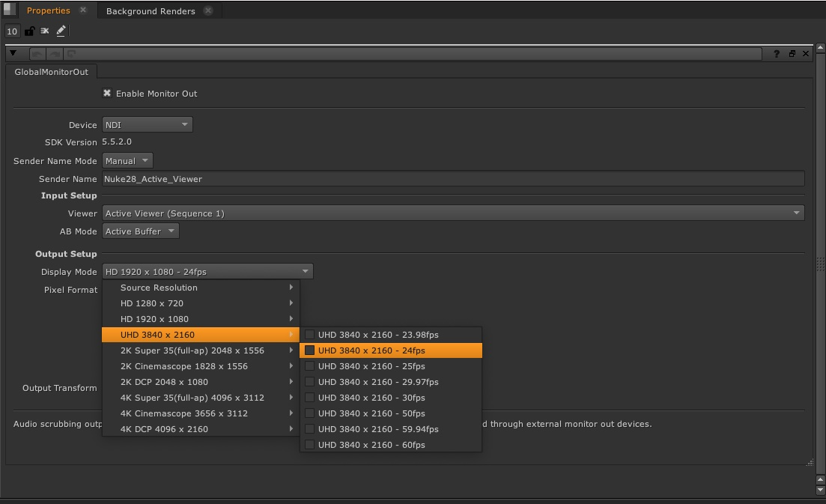Image resolution: width=826 pixels, height=504 pixels.
Task: Open the Device dropdown showing NDI
Action: pyautogui.click(x=147, y=125)
